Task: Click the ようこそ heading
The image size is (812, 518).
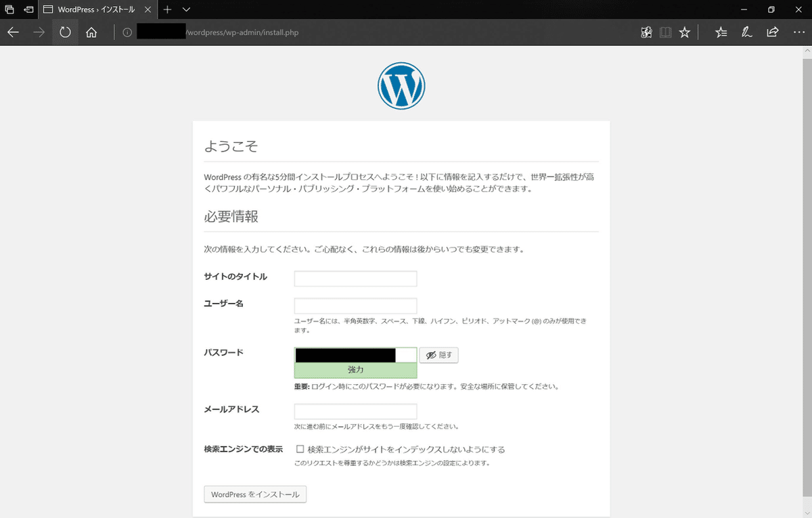Action: [231, 147]
